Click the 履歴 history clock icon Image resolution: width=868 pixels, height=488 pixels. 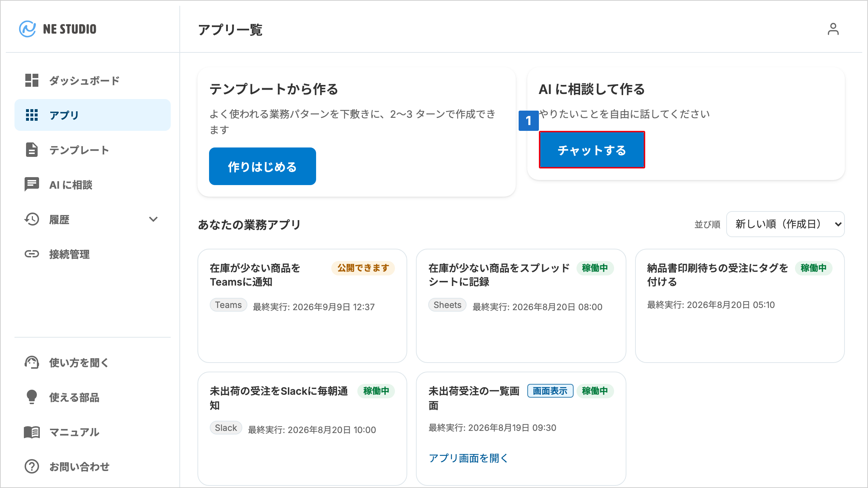(32, 219)
